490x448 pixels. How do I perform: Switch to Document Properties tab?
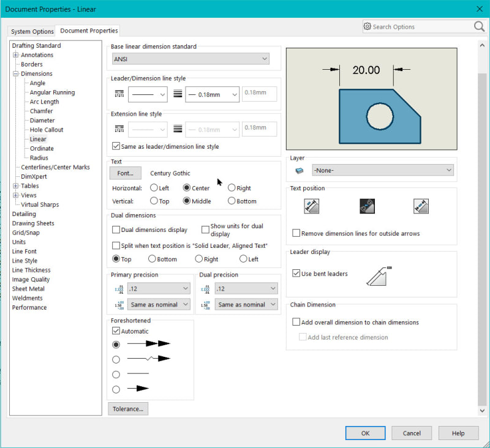[x=89, y=31]
